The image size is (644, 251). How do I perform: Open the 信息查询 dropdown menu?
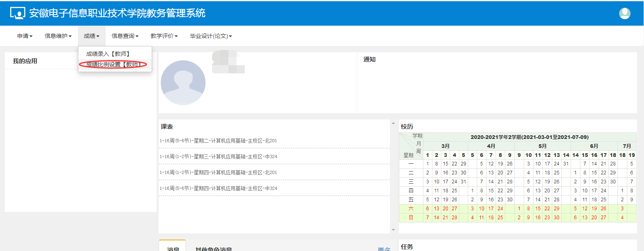point(125,36)
